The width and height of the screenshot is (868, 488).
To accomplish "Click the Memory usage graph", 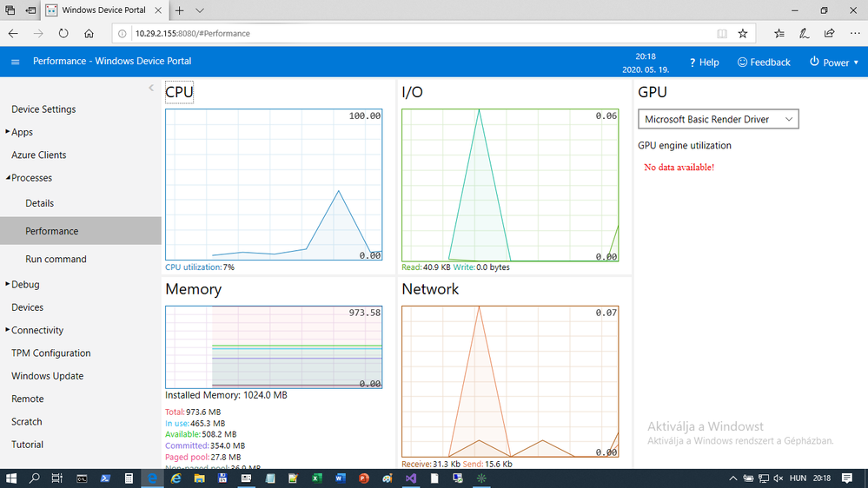I will (274, 347).
